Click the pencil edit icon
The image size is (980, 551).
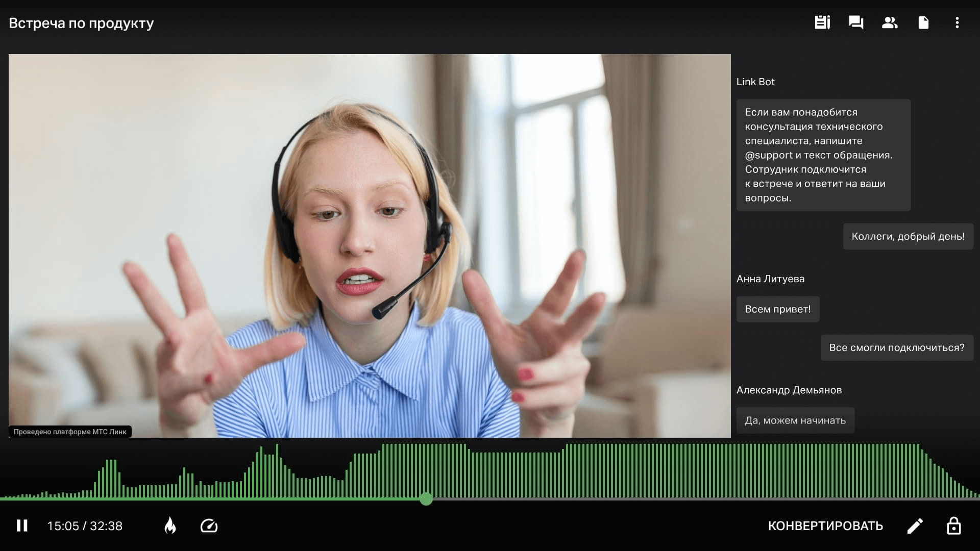point(915,526)
